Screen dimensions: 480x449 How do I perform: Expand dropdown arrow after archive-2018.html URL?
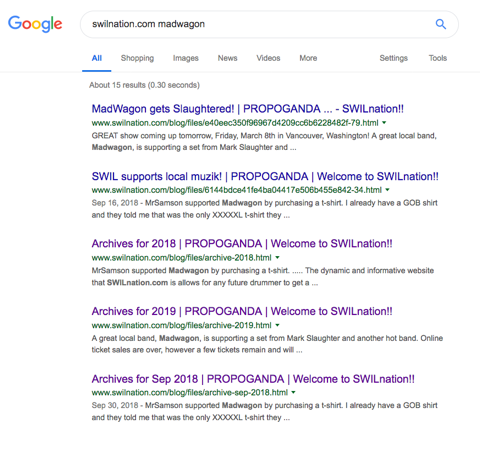pos(277,258)
